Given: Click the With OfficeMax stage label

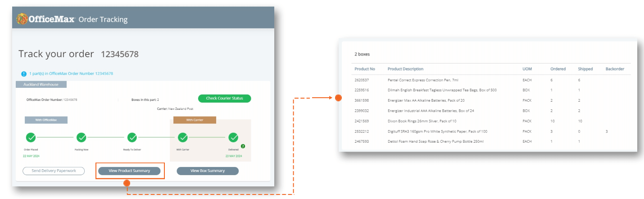Looking at the screenshot, I should (46, 120).
